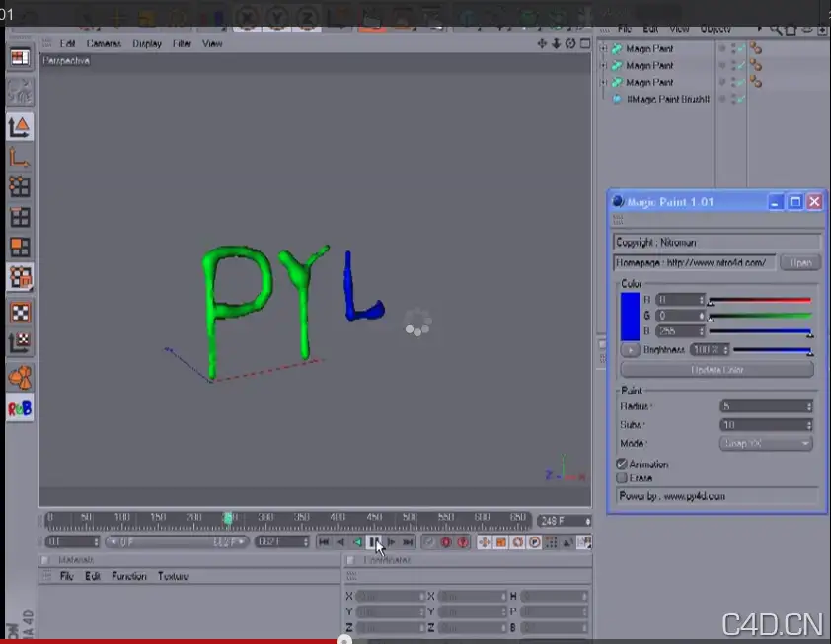Toggle the visibility dots of #Magic Paint Brush#
This screenshot has height=644, width=831.
tap(733, 99)
